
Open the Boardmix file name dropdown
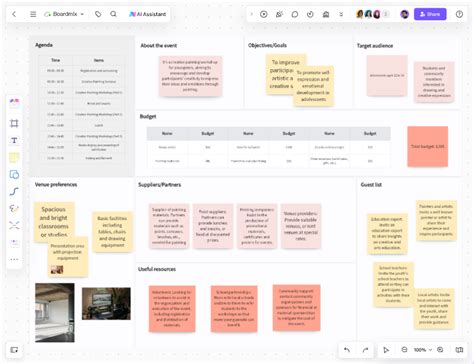[64, 14]
